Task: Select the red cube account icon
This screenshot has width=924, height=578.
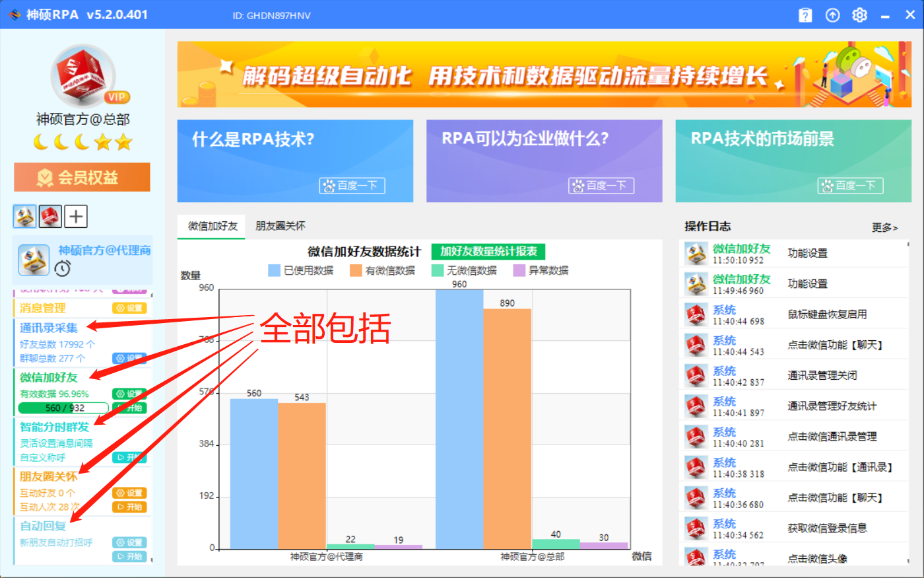Action: click(50, 216)
